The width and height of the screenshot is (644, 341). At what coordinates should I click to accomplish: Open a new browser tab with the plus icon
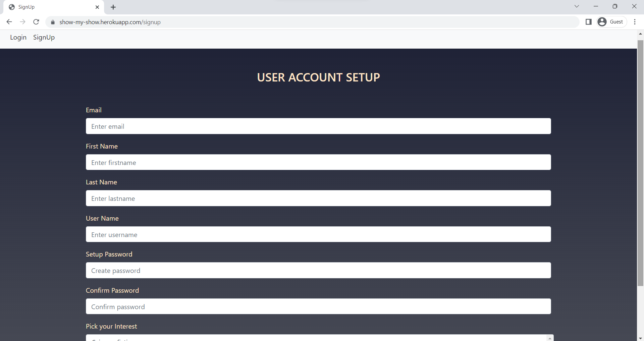coord(113,7)
